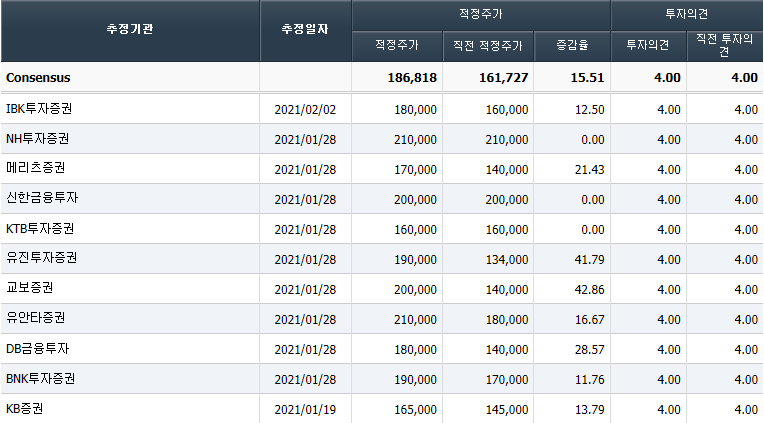Click the 직전 투자의견 sub-header

[725, 45]
